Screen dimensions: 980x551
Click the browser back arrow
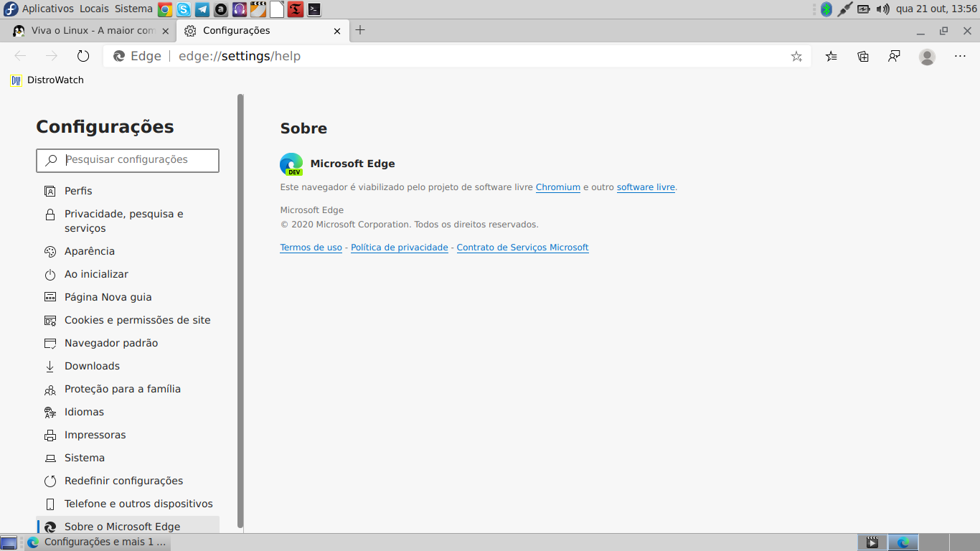click(20, 56)
